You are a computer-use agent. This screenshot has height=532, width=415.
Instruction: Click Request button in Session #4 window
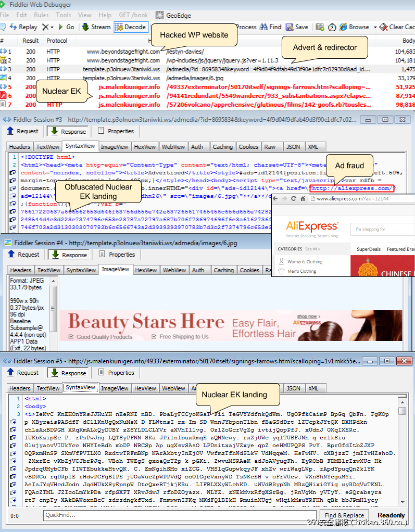pos(23,255)
